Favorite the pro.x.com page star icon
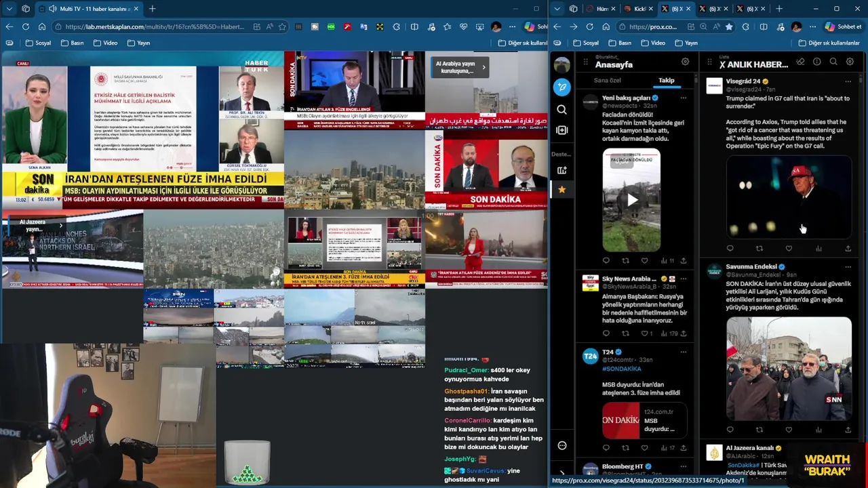The image size is (868, 488). tap(729, 26)
